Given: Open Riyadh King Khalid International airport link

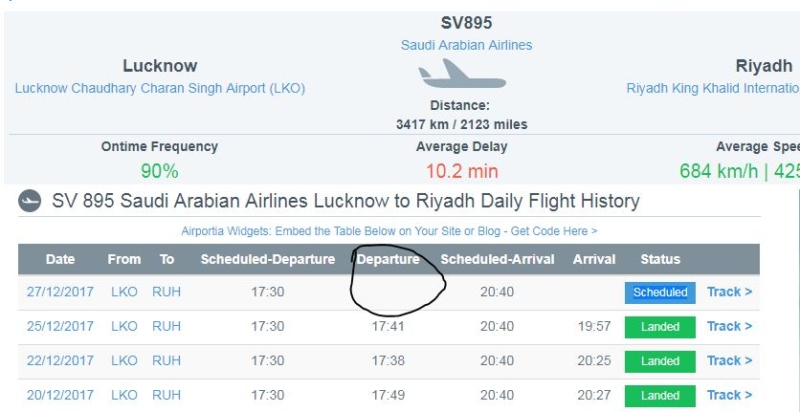Looking at the screenshot, I should point(713,88).
